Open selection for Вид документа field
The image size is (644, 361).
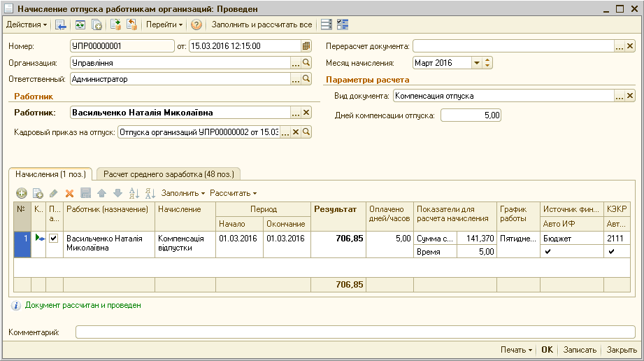tap(620, 96)
